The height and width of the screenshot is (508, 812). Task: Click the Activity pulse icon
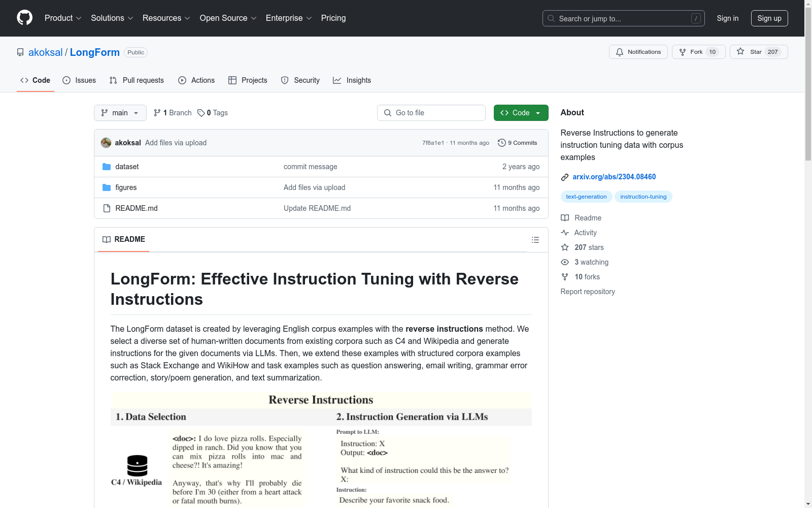point(565,233)
